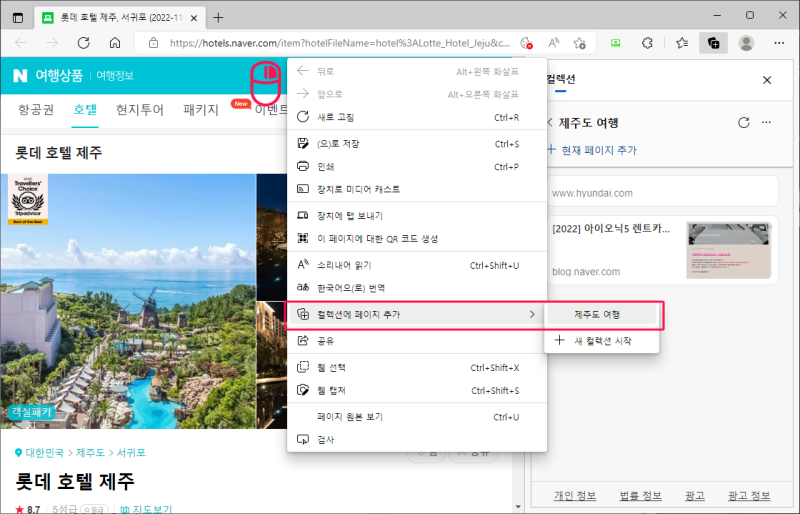
Task: Choose 장치로 미디어 캐스트
Action: click(x=417, y=189)
